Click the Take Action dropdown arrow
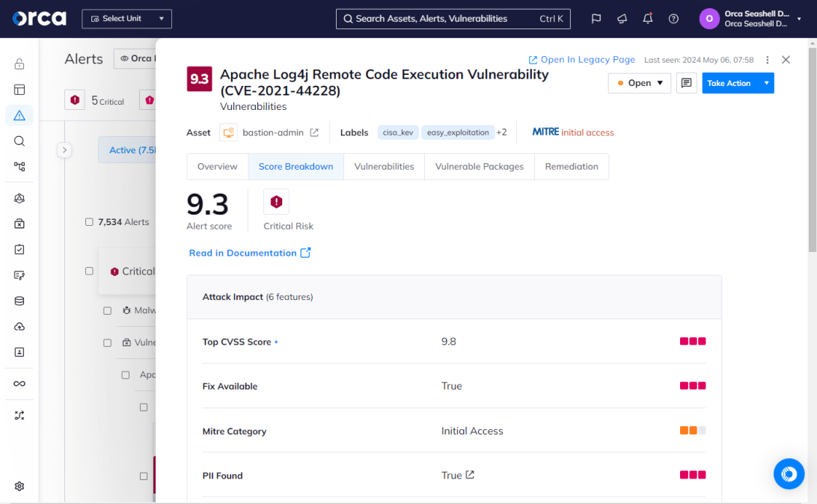 tap(766, 83)
